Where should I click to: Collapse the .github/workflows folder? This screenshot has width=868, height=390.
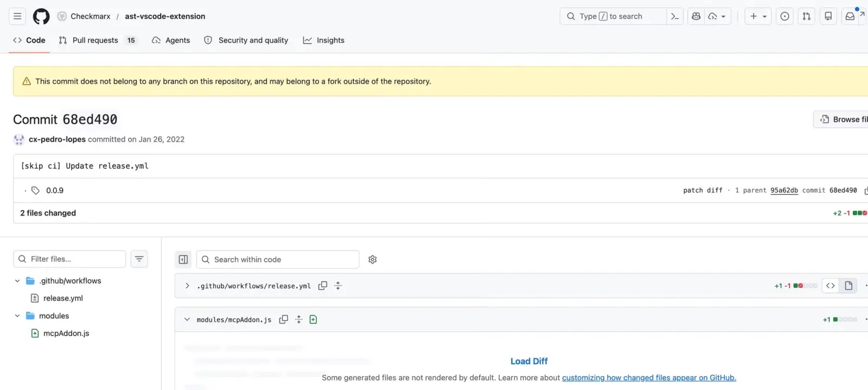17,281
